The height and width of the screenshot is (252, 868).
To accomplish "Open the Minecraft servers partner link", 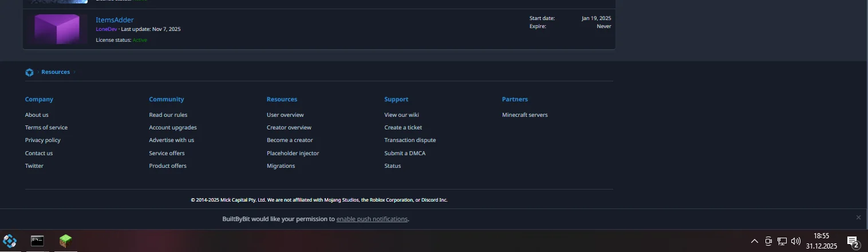I will (525, 115).
